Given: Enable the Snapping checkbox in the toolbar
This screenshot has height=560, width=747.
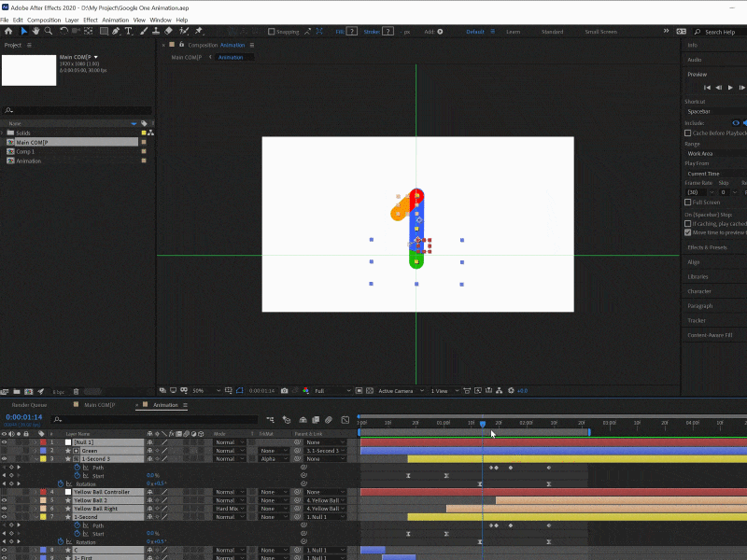Looking at the screenshot, I should point(272,31).
